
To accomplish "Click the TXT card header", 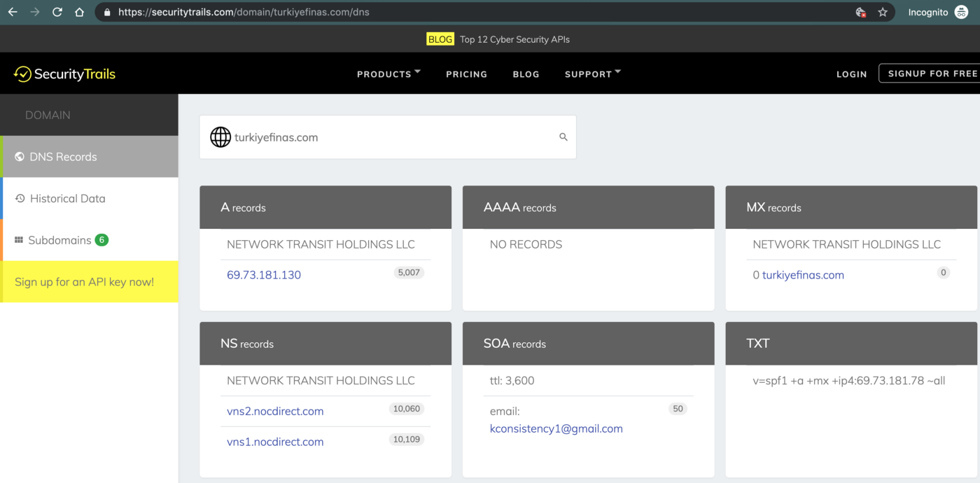I will click(x=851, y=344).
